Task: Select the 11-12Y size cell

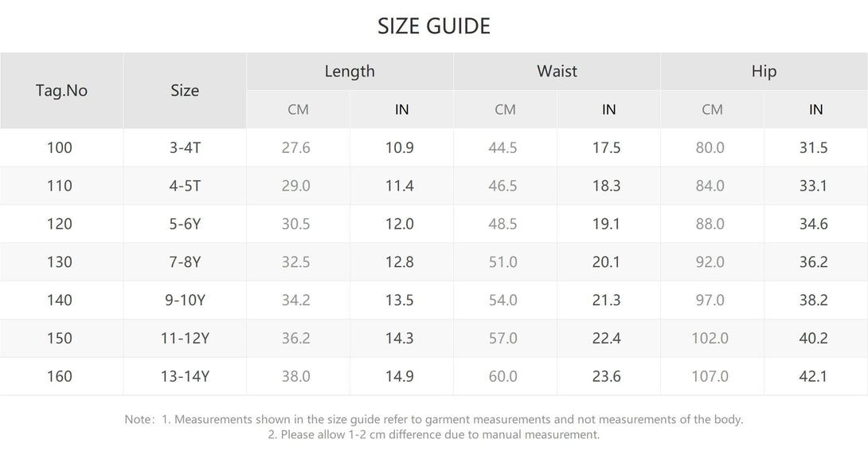Action: pyautogui.click(x=185, y=338)
